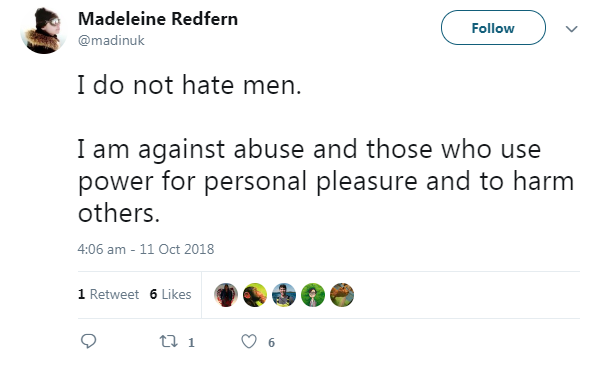Viewport: 608px width, 368px height.
Task: Open the last liker avatar in row
Action: point(342,295)
